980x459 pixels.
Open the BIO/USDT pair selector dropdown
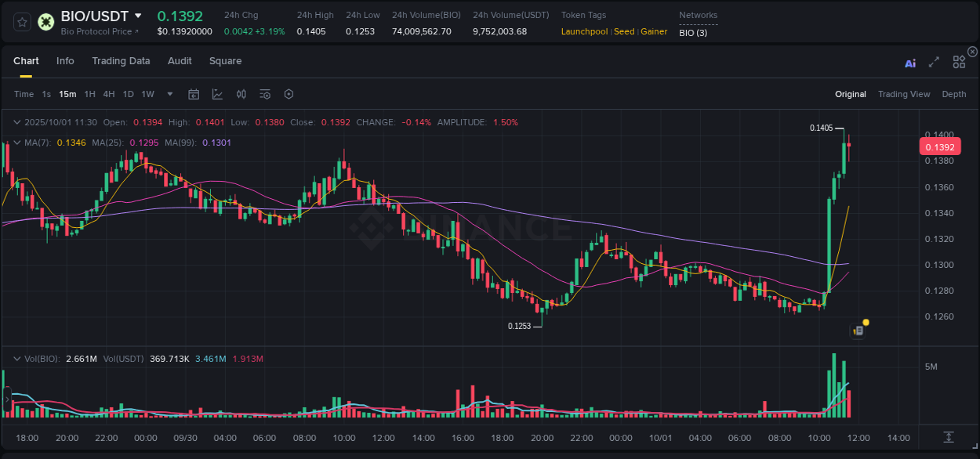pos(138,15)
